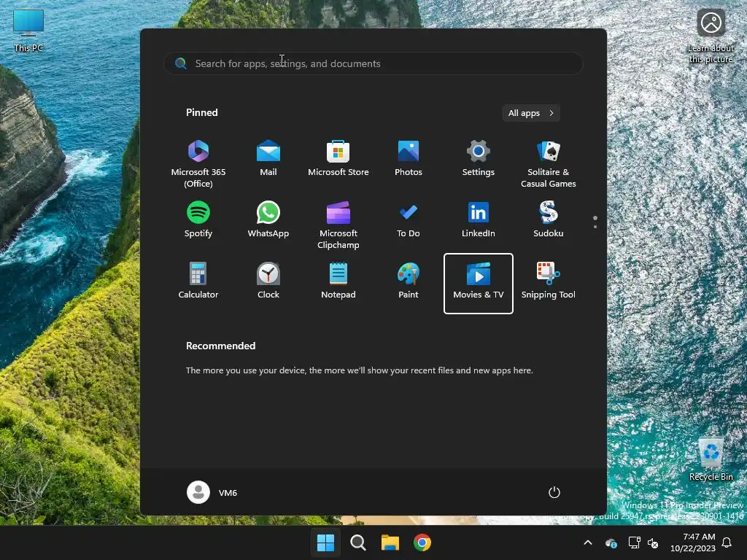Go to next pinned apps page dot
The image size is (747, 560).
[x=595, y=227]
